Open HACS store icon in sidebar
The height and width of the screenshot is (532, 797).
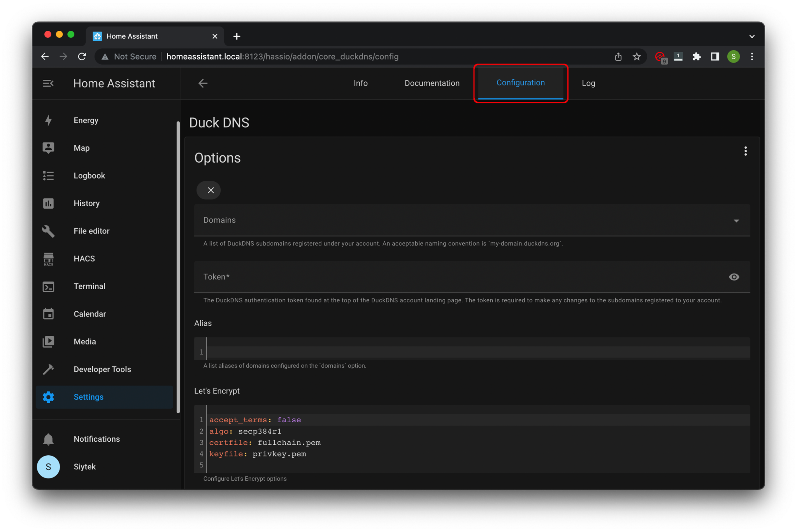click(48, 259)
